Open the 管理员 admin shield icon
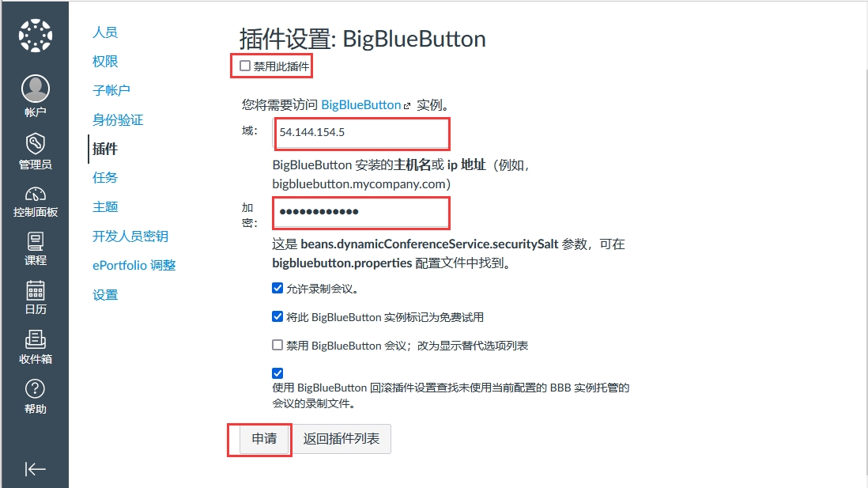The image size is (868, 488). (35, 143)
